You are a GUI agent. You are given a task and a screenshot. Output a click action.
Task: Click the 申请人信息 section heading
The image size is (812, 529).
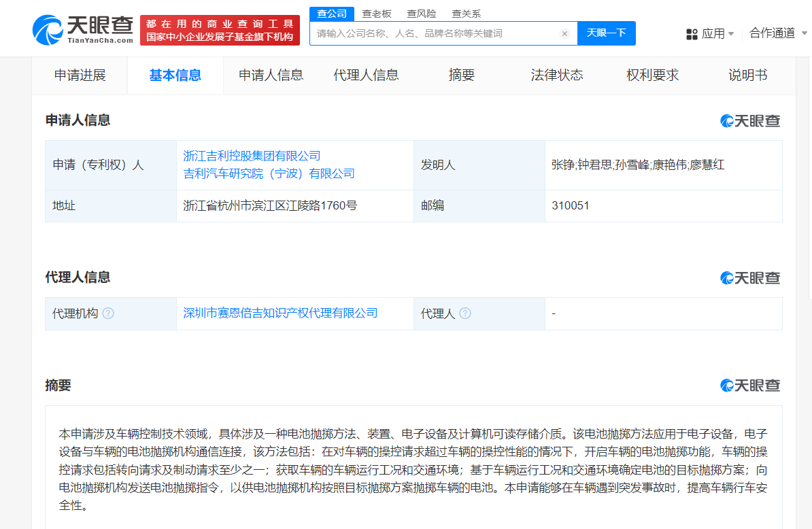point(78,120)
